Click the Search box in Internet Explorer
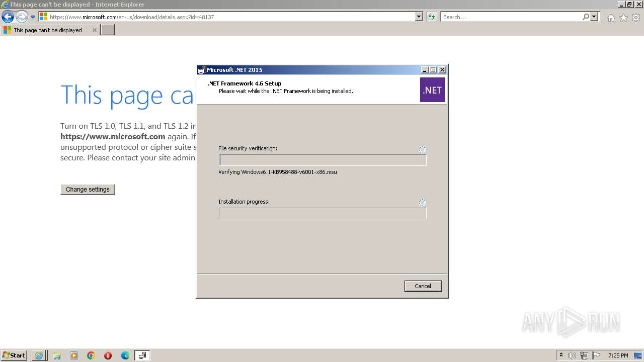This screenshot has height=362, width=644. click(511, 17)
